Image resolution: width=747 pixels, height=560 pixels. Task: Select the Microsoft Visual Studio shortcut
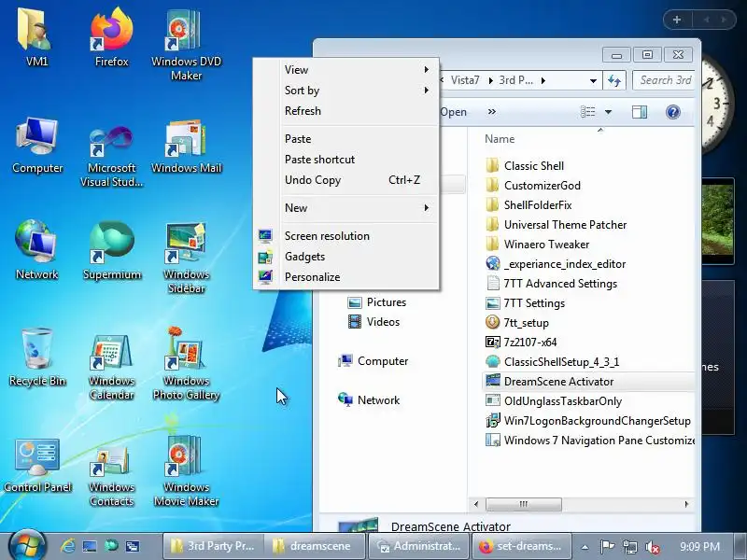click(111, 155)
